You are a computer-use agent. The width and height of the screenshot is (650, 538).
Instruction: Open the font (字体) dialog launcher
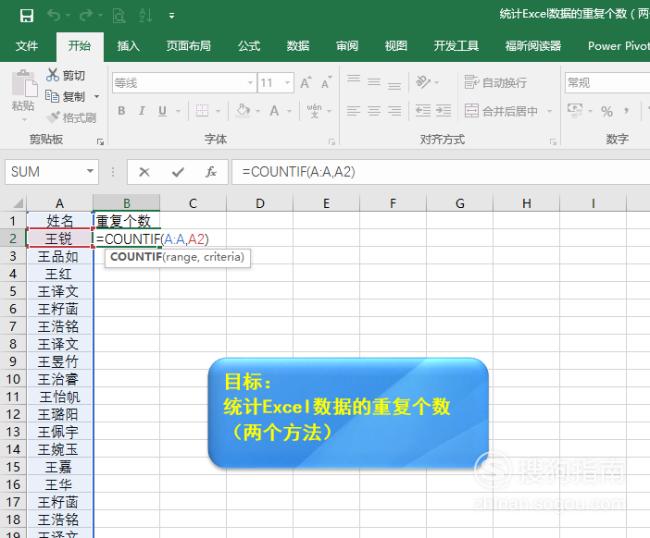point(332,142)
